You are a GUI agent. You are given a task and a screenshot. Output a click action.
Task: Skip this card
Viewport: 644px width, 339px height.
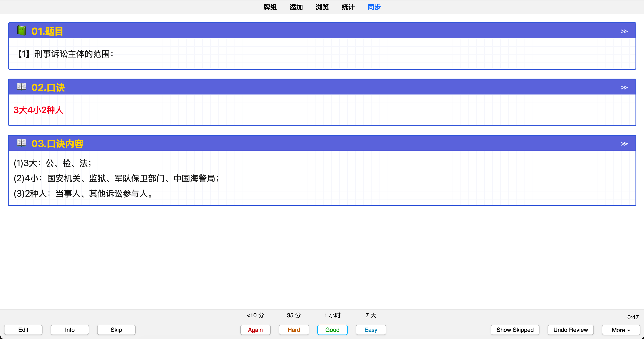[x=116, y=330]
